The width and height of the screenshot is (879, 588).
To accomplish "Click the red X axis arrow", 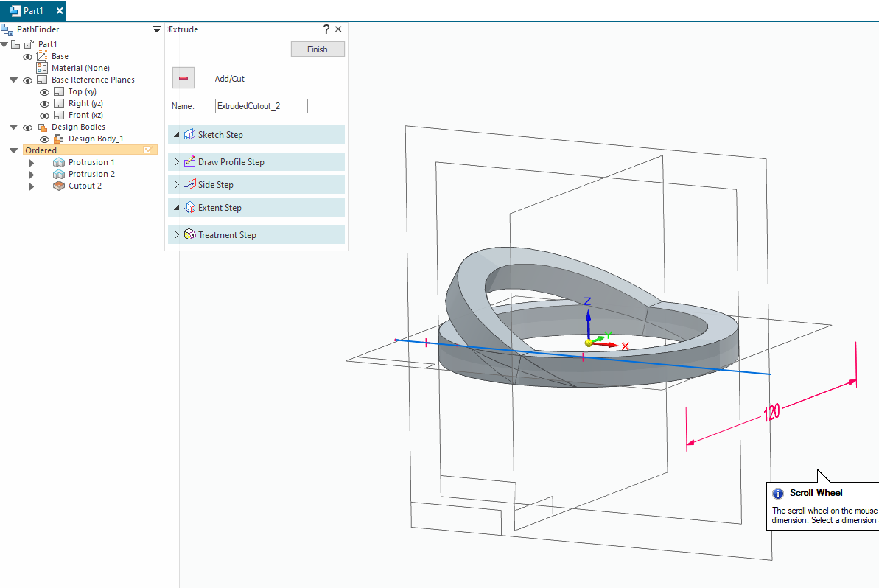I will click(606, 344).
